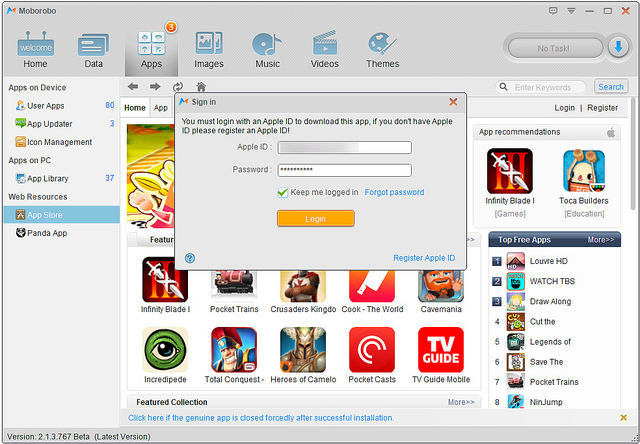Open the Videos section
Image resolution: width=640 pixels, height=444 pixels.
pyautogui.click(x=324, y=51)
